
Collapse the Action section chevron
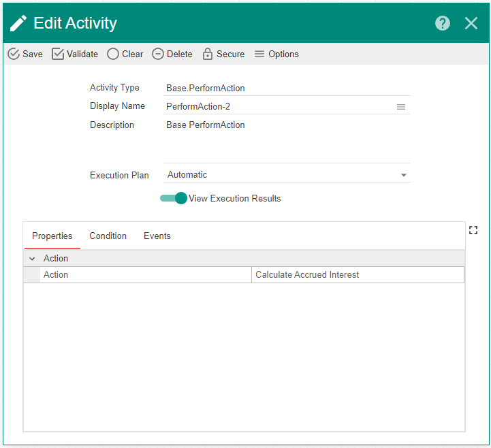click(32, 259)
